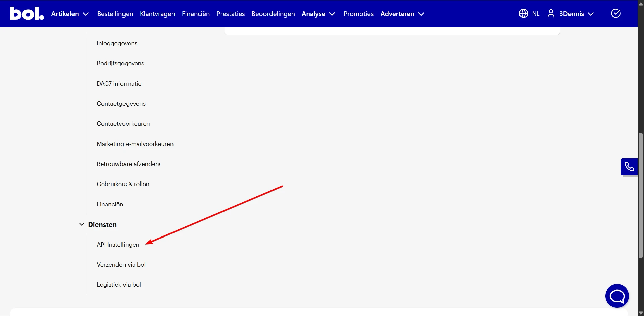Open the Klantvragen menu item
Image resolution: width=644 pixels, height=316 pixels.
[x=157, y=14]
